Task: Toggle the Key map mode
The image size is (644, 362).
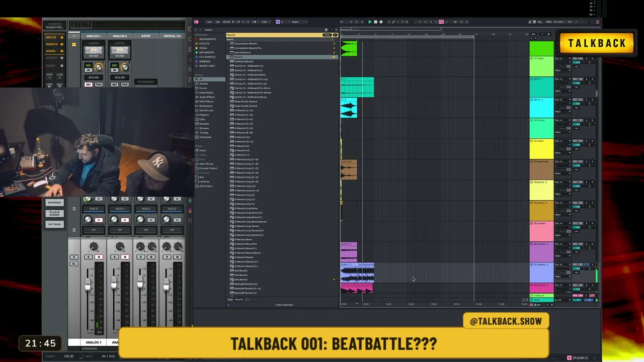Action: (x=540, y=22)
